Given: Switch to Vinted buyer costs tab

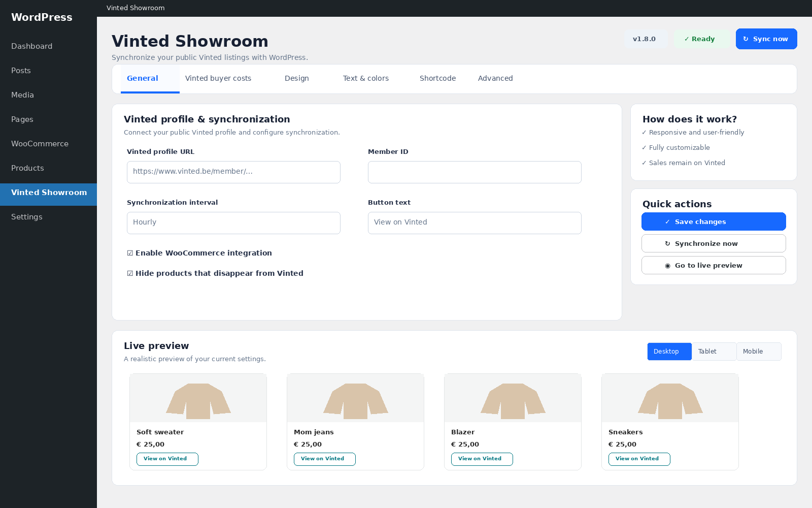Looking at the screenshot, I should tap(218, 79).
